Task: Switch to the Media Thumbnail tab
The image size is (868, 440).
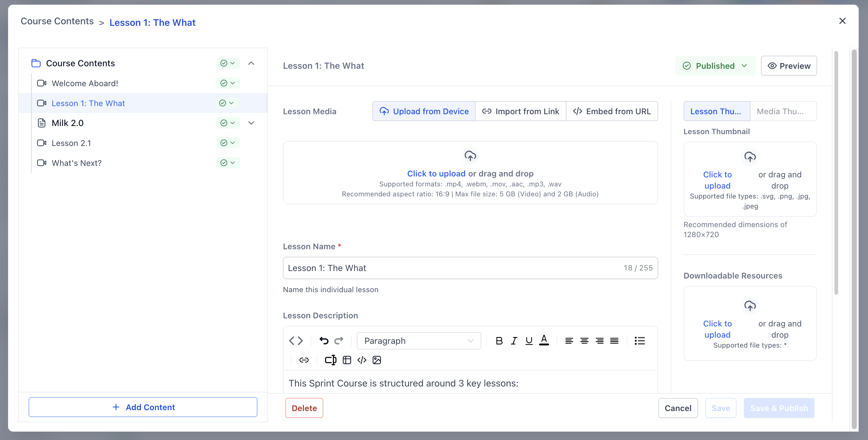Action: [x=783, y=111]
